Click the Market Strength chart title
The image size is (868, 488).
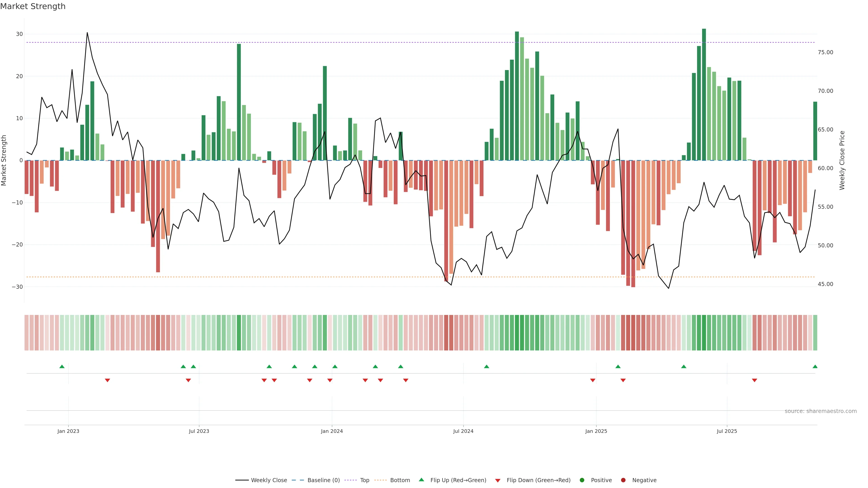pyautogui.click(x=33, y=6)
